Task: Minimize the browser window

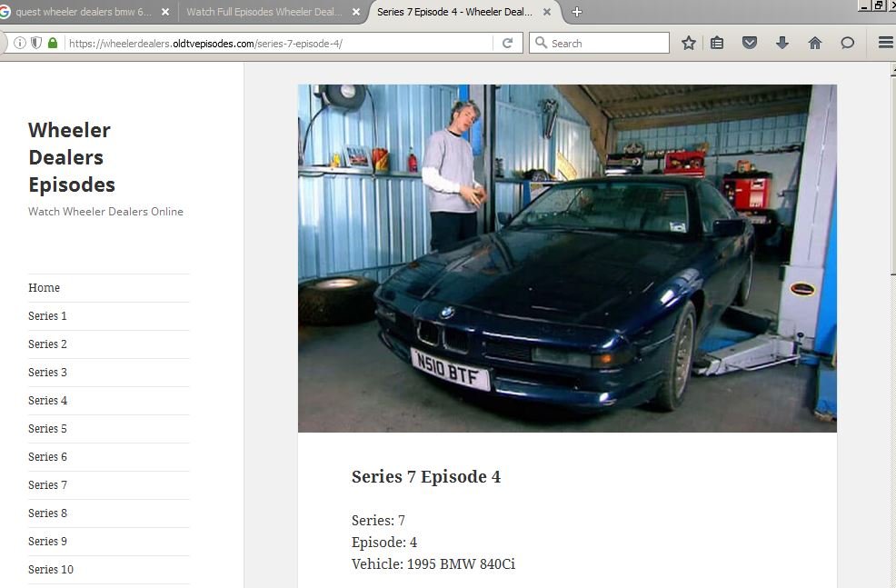Action: pyautogui.click(x=864, y=5)
